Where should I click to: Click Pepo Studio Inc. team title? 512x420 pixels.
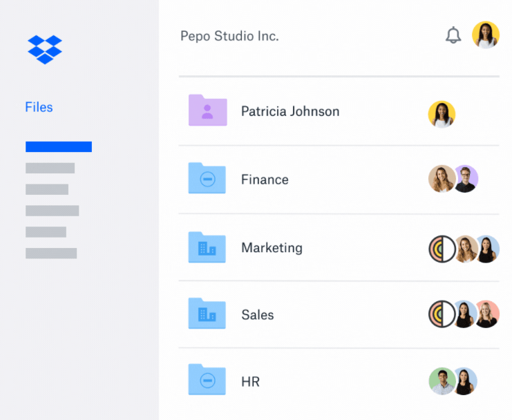click(x=229, y=36)
